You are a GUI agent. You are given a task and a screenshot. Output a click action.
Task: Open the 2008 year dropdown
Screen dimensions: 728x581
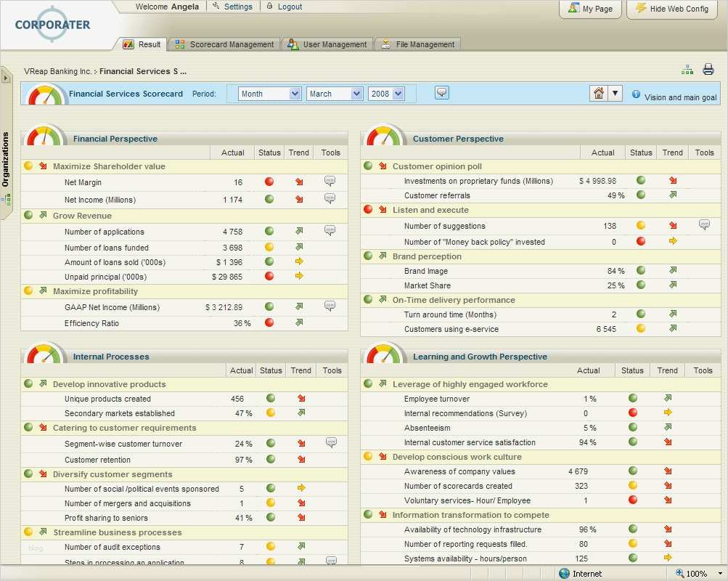pos(386,94)
